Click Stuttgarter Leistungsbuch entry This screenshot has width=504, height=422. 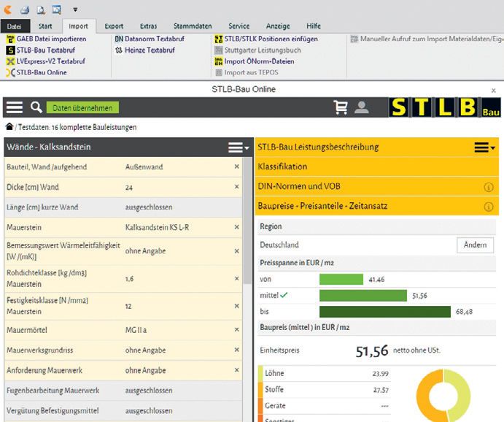coord(257,50)
